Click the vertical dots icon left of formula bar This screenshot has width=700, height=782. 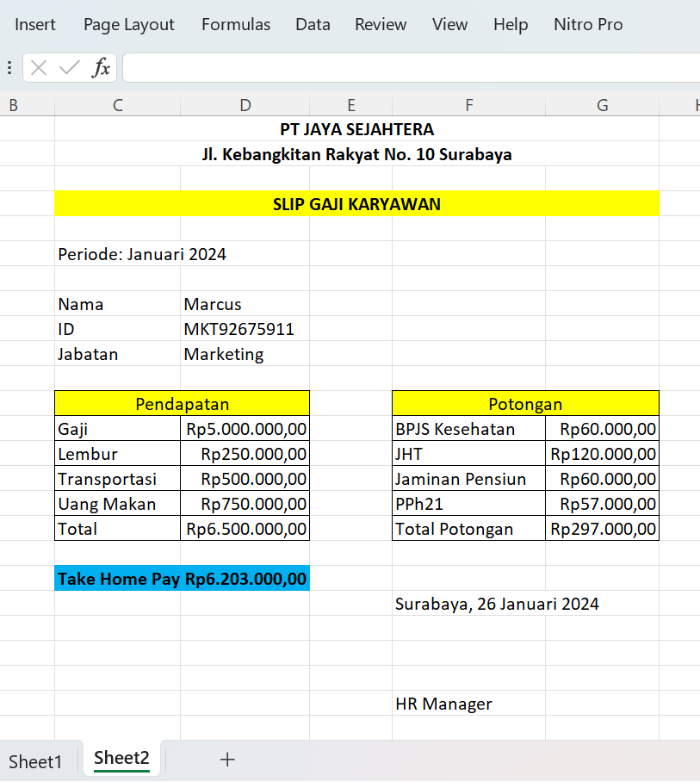[9, 68]
